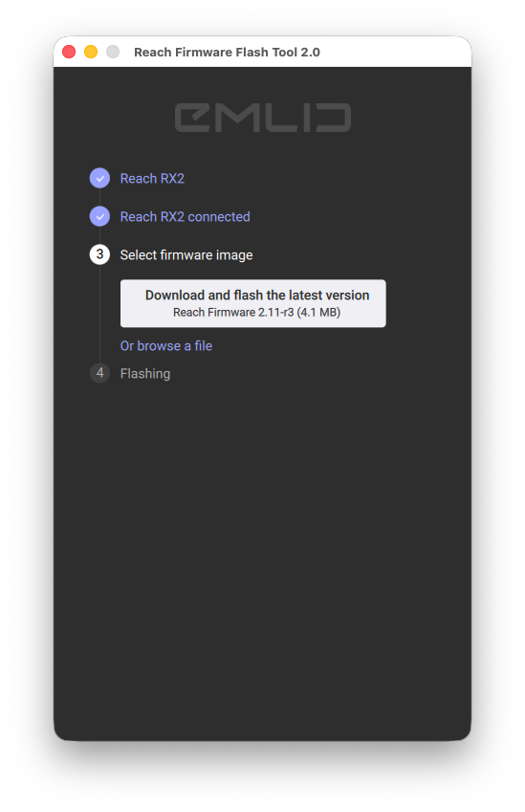
Task: Select the step 3 number circle
Action: point(99,254)
